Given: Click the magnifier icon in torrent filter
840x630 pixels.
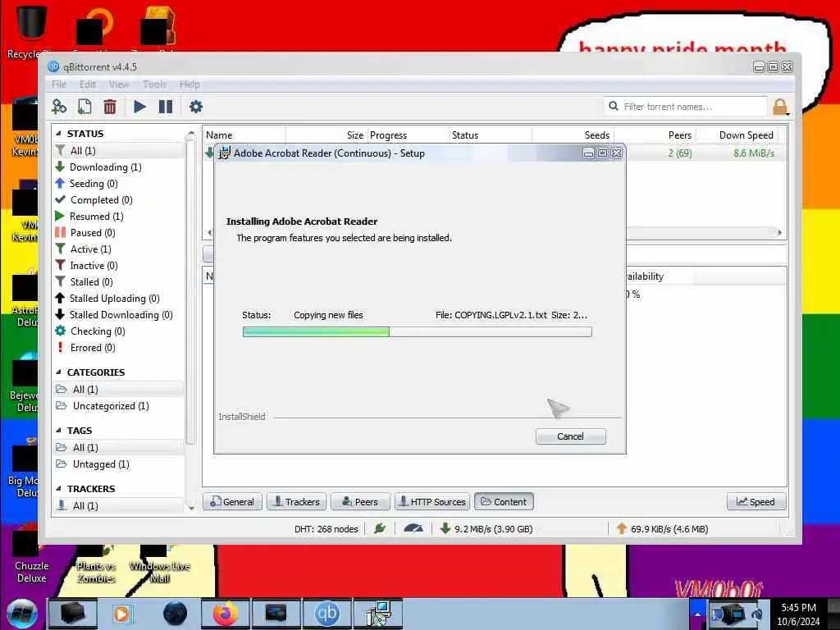Looking at the screenshot, I should (614, 106).
